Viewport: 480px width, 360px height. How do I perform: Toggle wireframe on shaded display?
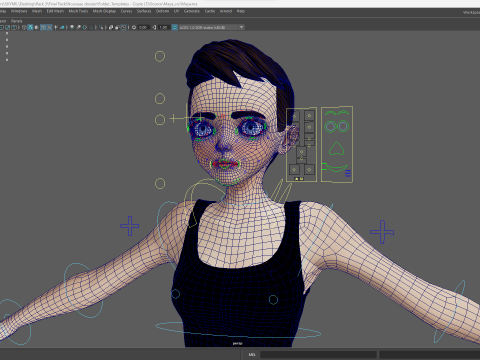[43, 27]
